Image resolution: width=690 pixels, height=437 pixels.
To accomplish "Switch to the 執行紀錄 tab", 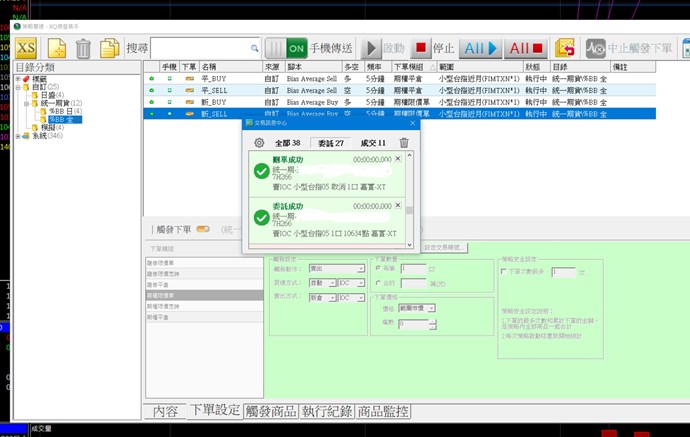I will point(328,411).
